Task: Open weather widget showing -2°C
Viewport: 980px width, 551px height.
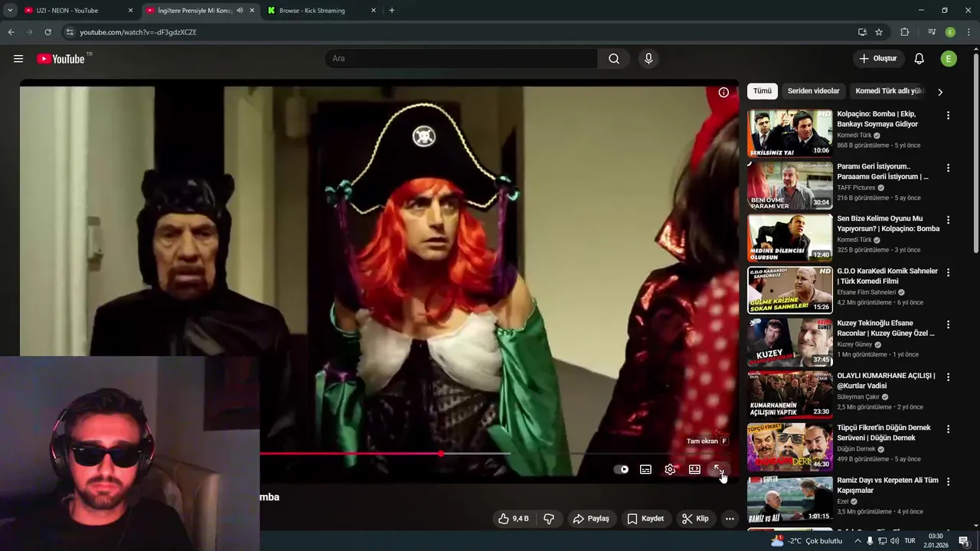Action: click(x=807, y=541)
